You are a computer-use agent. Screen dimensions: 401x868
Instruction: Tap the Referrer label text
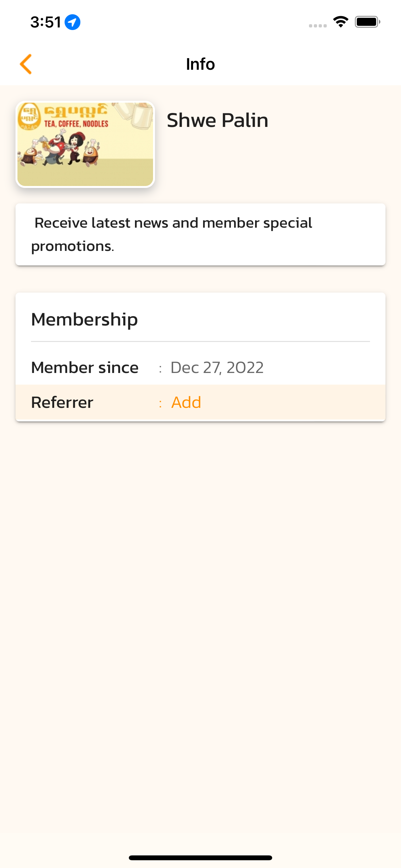pos(62,402)
